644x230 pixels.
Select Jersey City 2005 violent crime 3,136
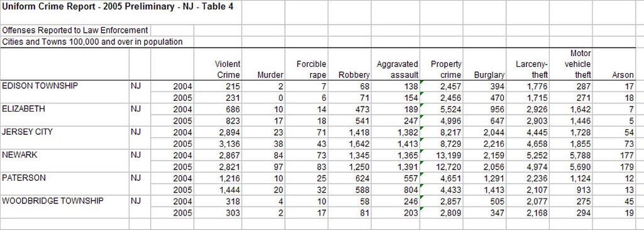pyautogui.click(x=228, y=144)
